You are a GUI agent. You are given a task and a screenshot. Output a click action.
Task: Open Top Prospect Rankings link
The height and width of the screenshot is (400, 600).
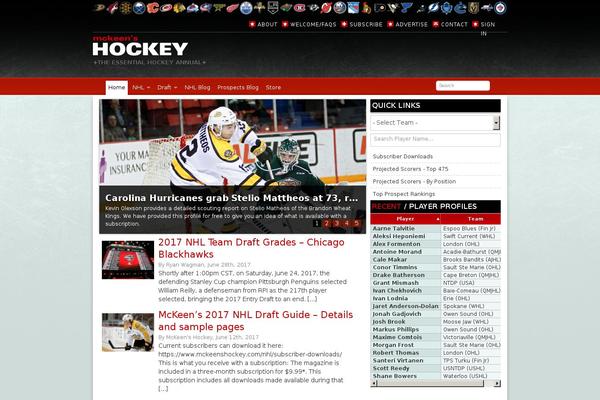pyautogui.click(x=404, y=194)
